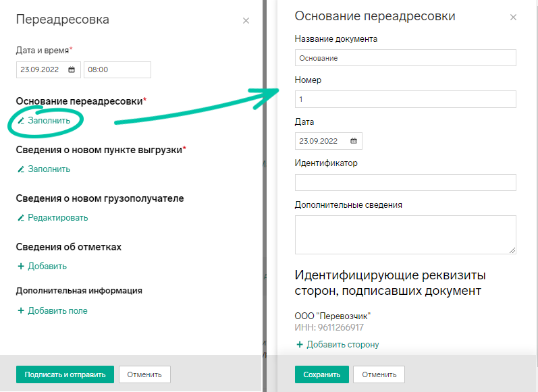Image resolution: width=538 pixels, height=392 pixels.
Task: Click the Идентифицирующие реквизиты сторон heading
Action: click(390, 283)
